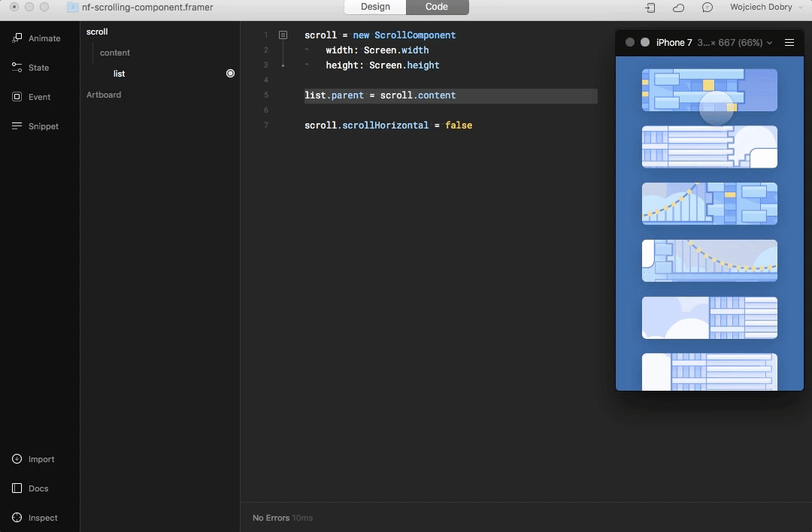Open the chat bubble feedback icon
This screenshot has width=812, height=532.
[x=707, y=8]
